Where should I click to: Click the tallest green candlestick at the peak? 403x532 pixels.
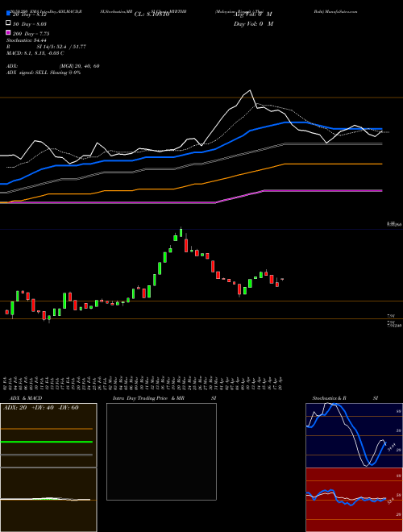(x=181, y=232)
